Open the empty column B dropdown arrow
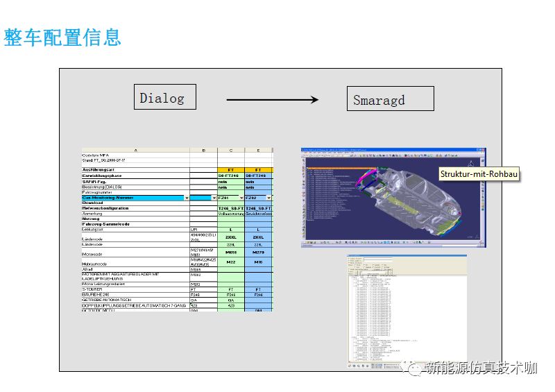555x392 pixels. 213,198
